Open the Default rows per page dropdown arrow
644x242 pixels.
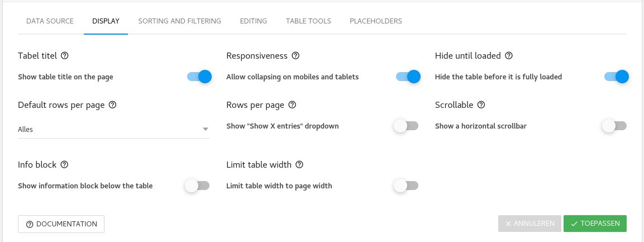click(206, 130)
